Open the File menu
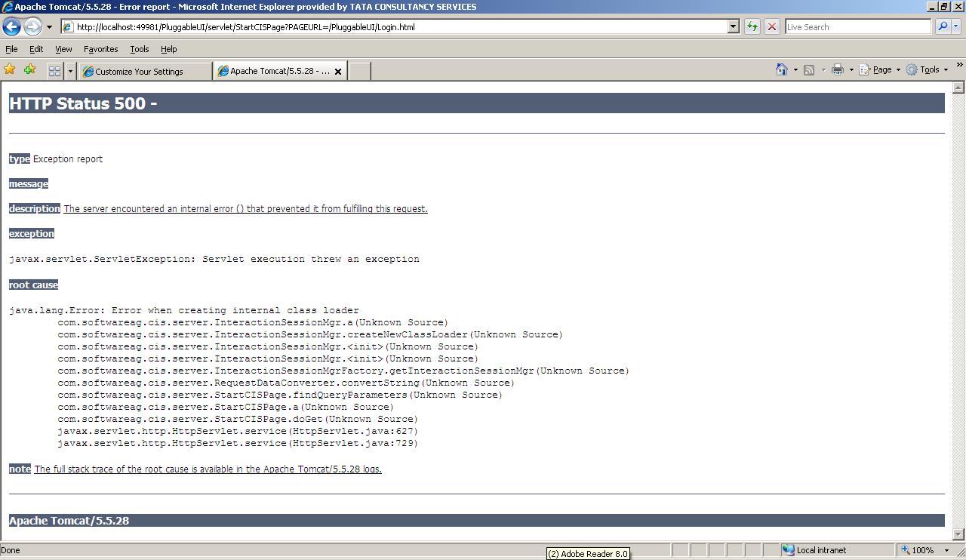The image size is (966, 560). 11,49
